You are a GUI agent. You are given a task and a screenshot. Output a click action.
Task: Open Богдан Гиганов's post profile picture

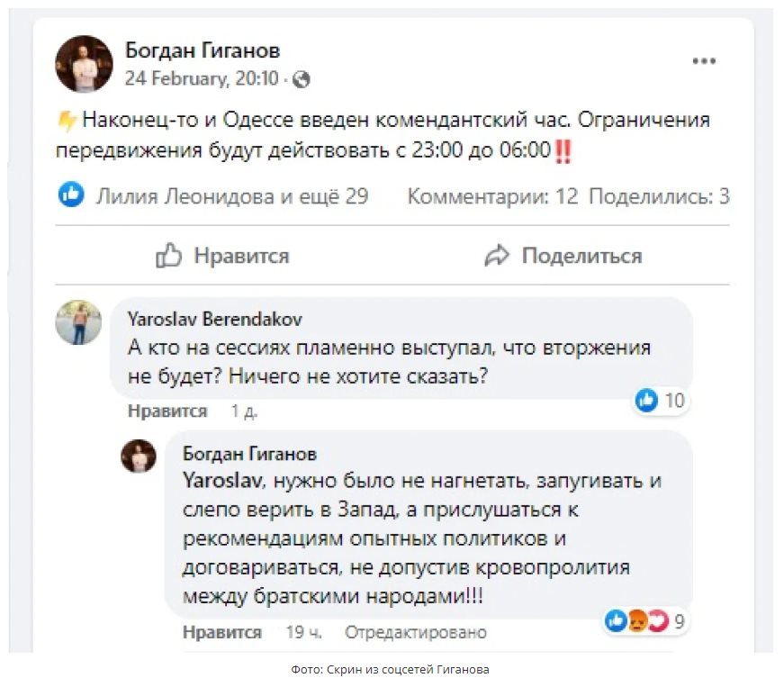click(x=84, y=64)
